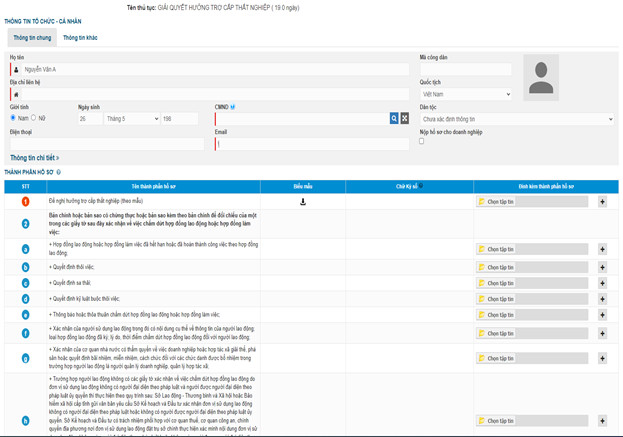The image size is (623, 437).
Task: Click the info icon beside CMND label
Action: (233, 107)
